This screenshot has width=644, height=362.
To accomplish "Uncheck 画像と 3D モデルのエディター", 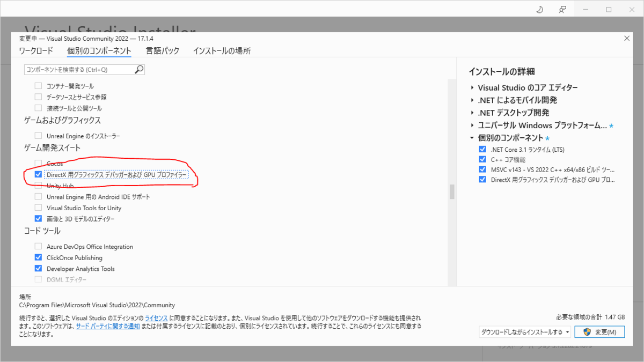I will coord(38,218).
